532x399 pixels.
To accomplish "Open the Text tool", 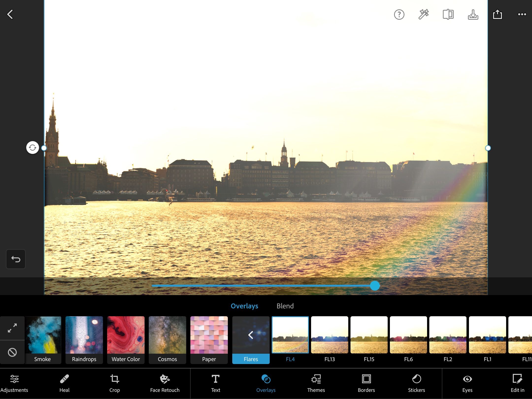I will pyautogui.click(x=215, y=383).
